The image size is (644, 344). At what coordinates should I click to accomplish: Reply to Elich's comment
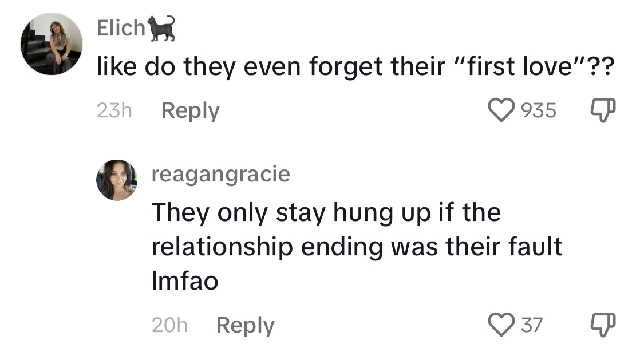[x=190, y=110]
